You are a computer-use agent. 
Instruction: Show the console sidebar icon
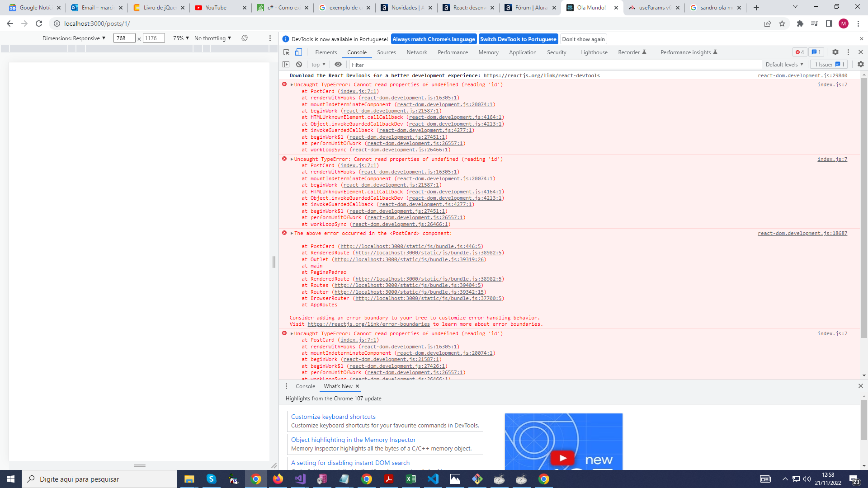tap(286, 65)
